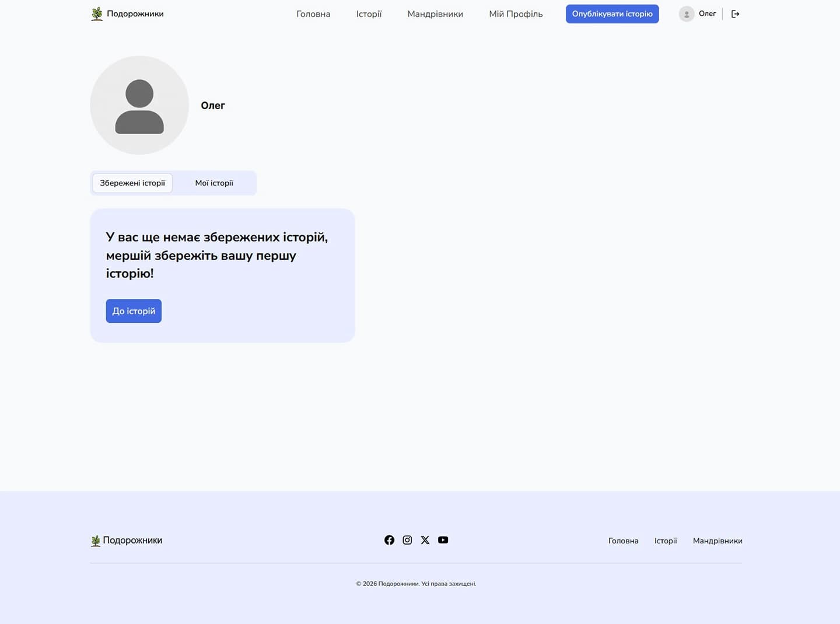Click the logout icon in the header
The image size is (840, 624).
[735, 13]
